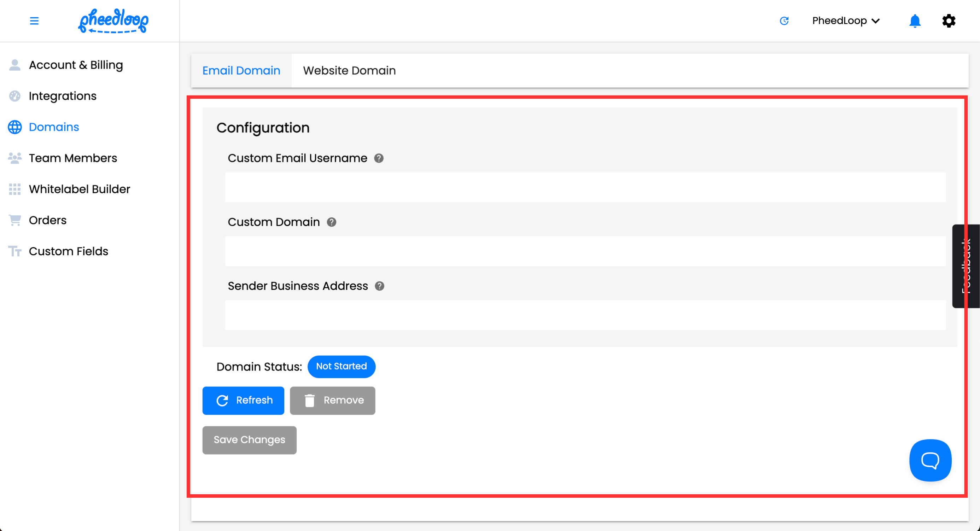Focus the Custom Domain input field
The image size is (980, 531).
click(585, 251)
